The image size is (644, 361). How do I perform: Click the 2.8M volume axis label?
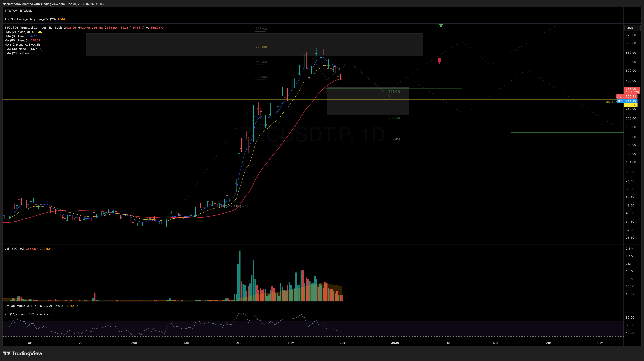coord(630,249)
